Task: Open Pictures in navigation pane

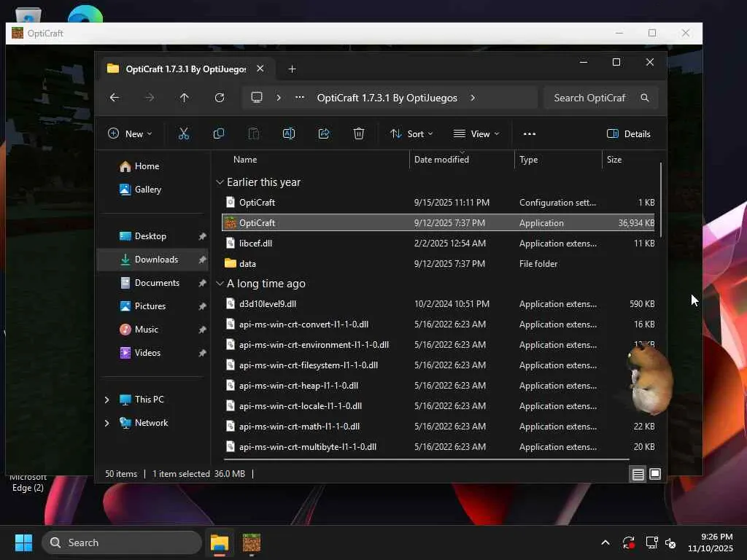Action: tap(152, 306)
